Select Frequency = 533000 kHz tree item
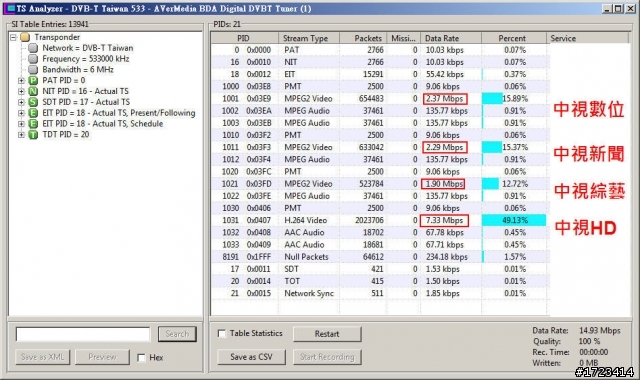The height and width of the screenshot is (380, 640). (86, 59)
